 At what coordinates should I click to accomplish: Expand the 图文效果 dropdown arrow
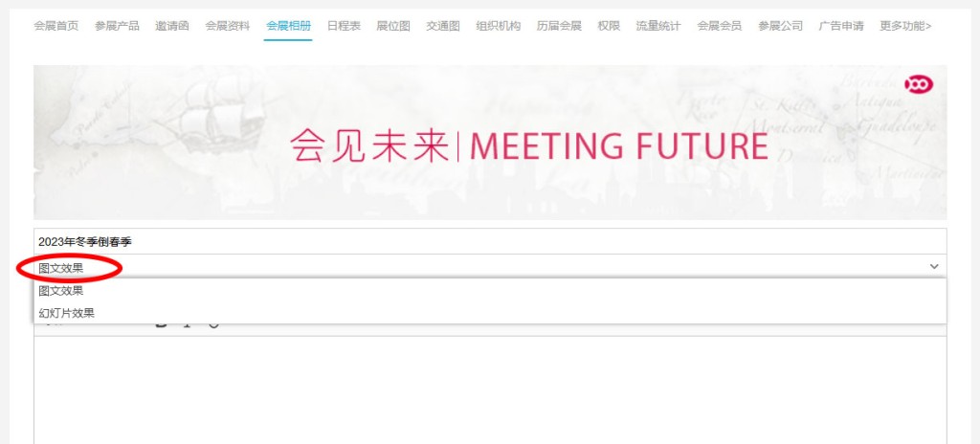click(934, 266)
